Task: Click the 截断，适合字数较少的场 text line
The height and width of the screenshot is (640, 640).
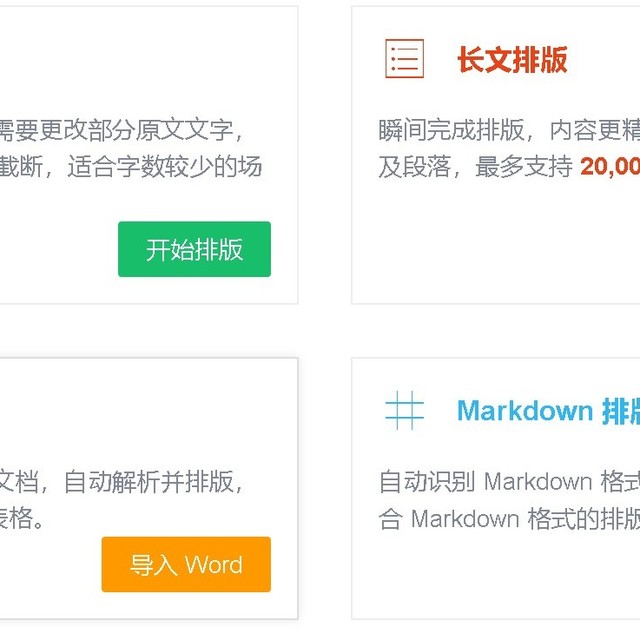Action: 131,167
